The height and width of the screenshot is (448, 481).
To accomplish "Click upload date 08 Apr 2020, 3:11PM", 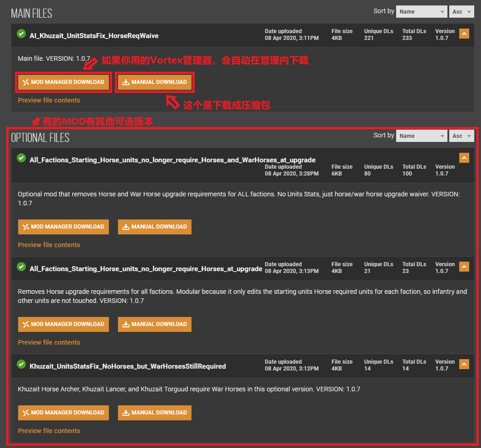I will click(292, 38).
